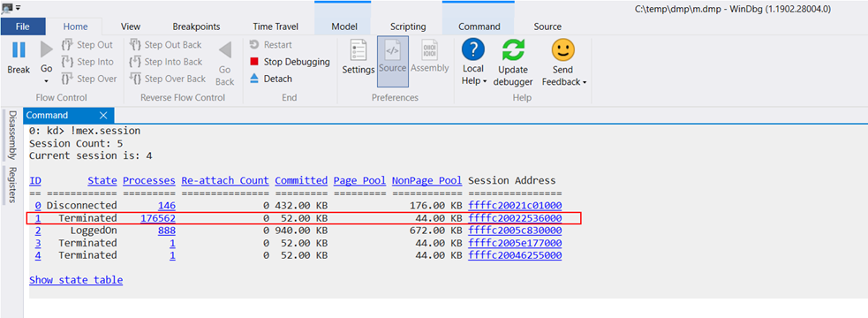Expand the Local Help dropdown arrow
Viewport: 868px width, 318px height.
(x=485, y=82)
